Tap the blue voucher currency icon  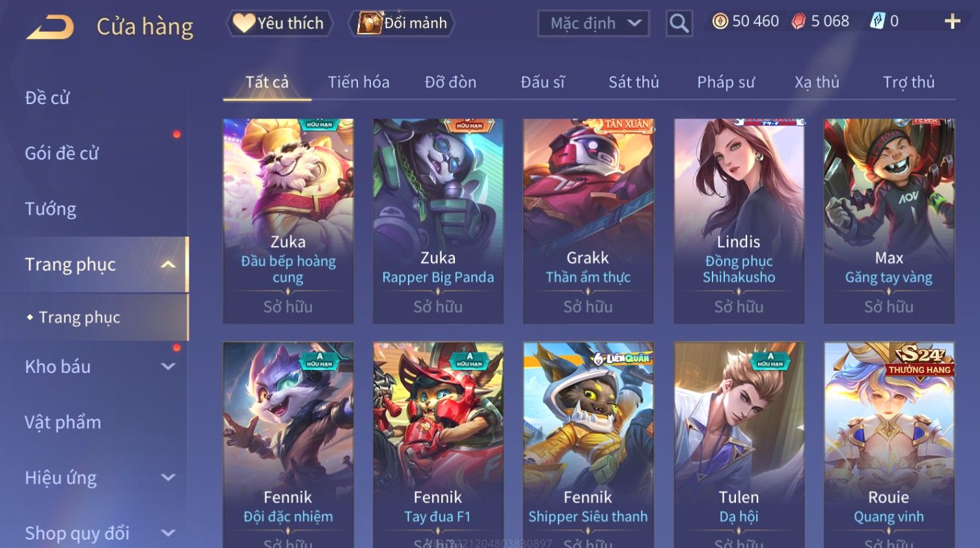[x=877, y=21]
